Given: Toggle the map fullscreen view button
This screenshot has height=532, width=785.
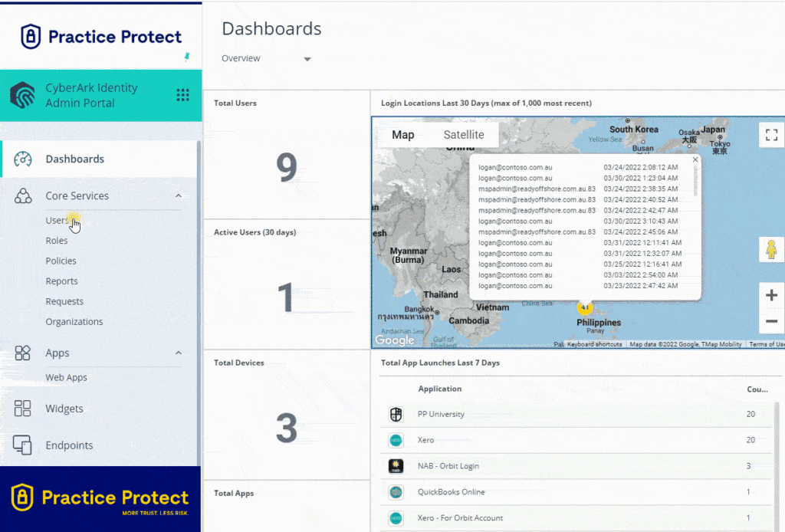Looking at the screenshot, I should [771, 135].
